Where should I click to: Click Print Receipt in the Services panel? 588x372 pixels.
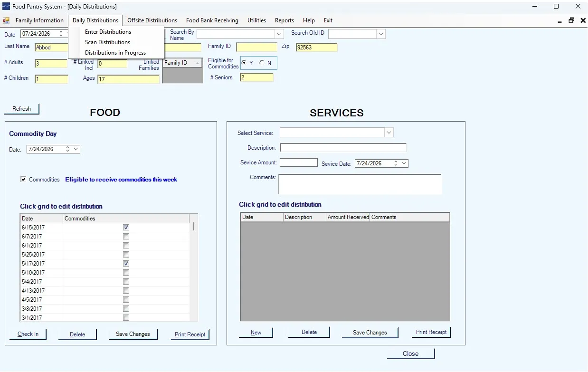click(x=431, y=332)
